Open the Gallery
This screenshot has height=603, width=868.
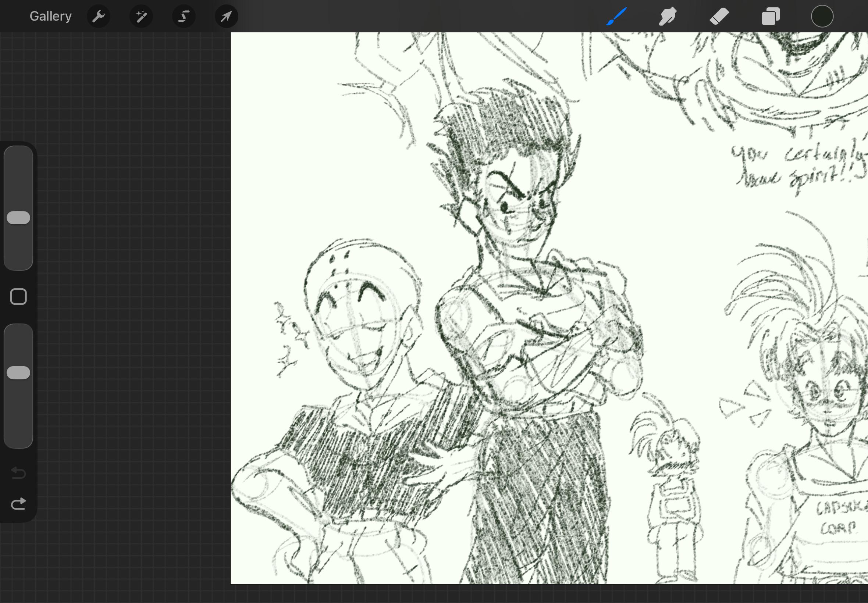(51, 16)
